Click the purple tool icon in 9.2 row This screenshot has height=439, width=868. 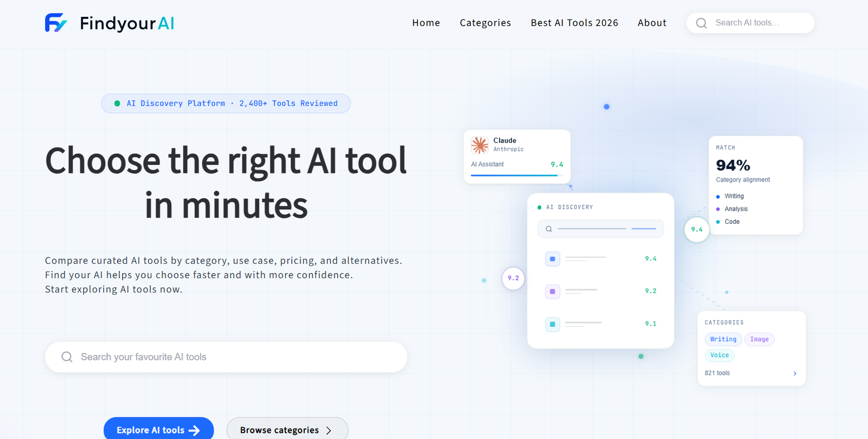click(x=552, y=292)
